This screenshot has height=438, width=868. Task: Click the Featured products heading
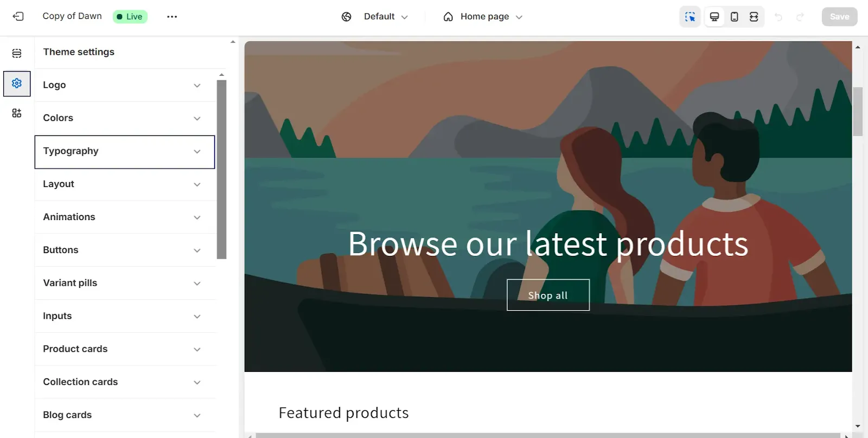(343, 413)
